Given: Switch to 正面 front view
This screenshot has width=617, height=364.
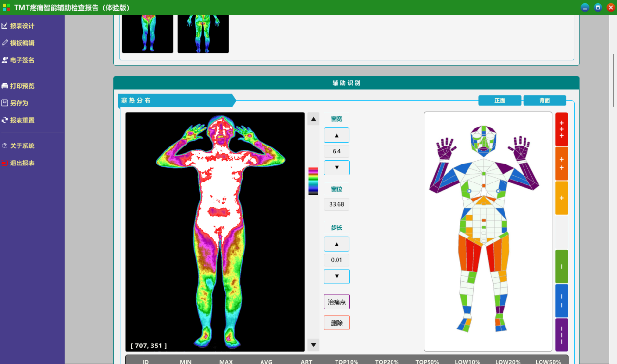Looking at the screenshot, I should tap(500, 101).
